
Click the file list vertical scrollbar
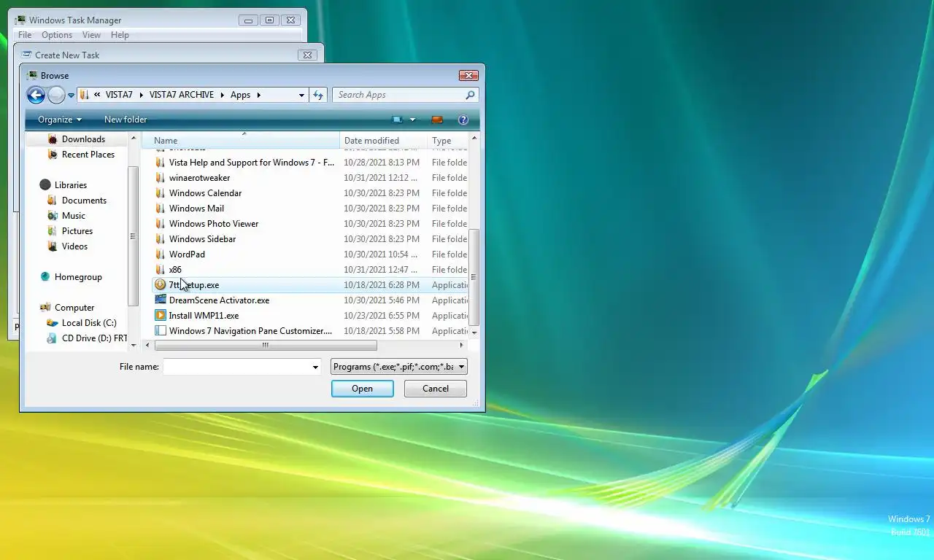coord(474,277)
